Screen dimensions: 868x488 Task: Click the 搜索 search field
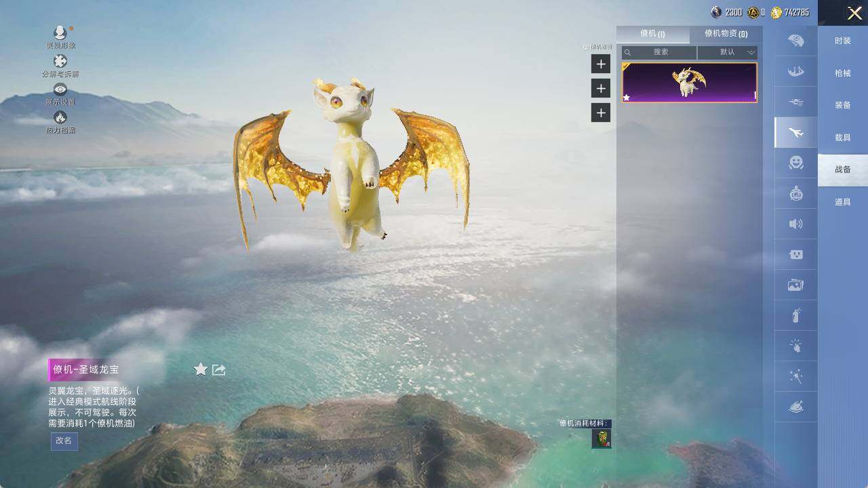click(x=659, y=52)
